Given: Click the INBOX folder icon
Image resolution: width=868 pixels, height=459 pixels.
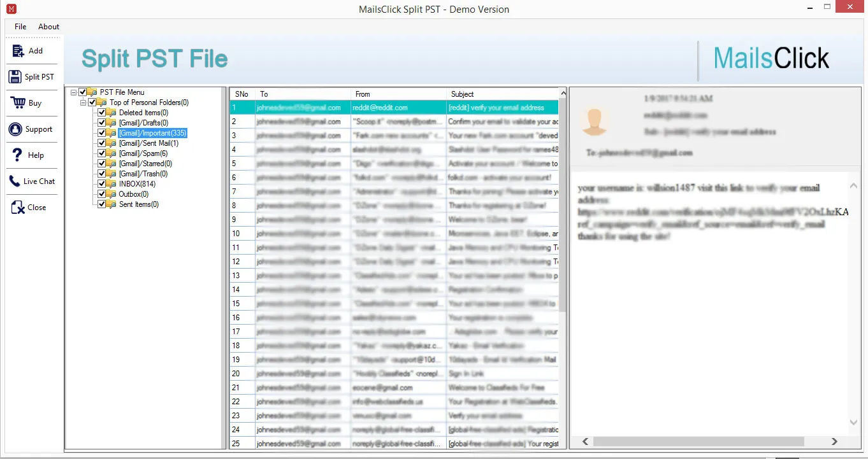Looking at the screenshot, I should click(112, 184).
